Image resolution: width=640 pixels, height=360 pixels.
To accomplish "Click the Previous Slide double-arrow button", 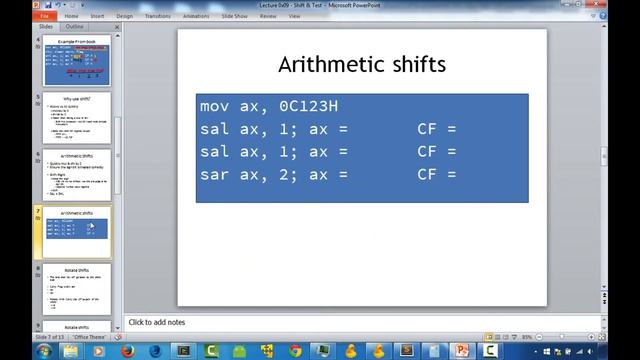I will click(604, 295).
